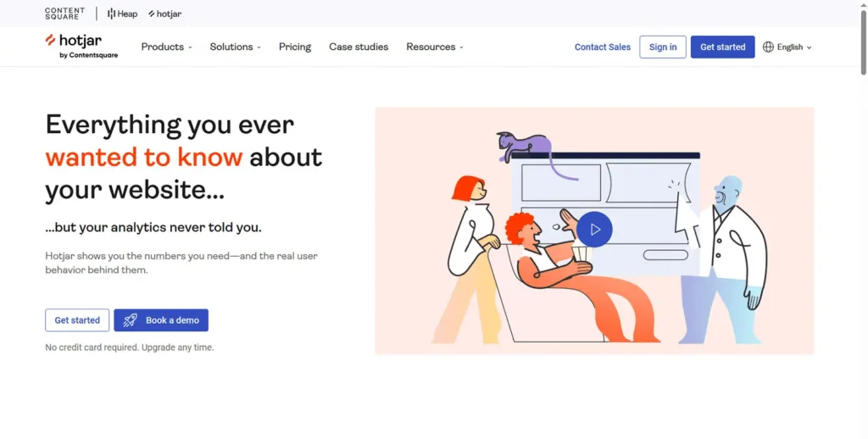Open the Heap logo link
The width and height of the screenshot is (868, 439).
tap(122, 14)
